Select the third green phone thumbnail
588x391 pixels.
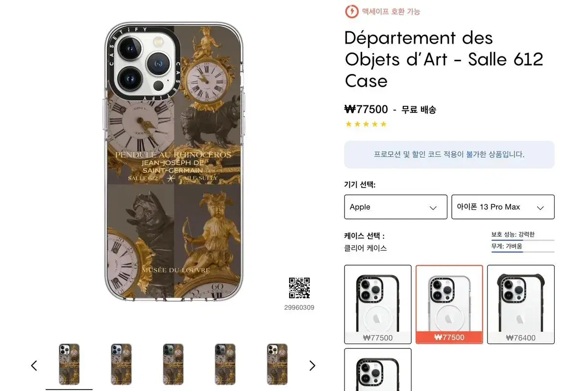[x=173, y=364]
